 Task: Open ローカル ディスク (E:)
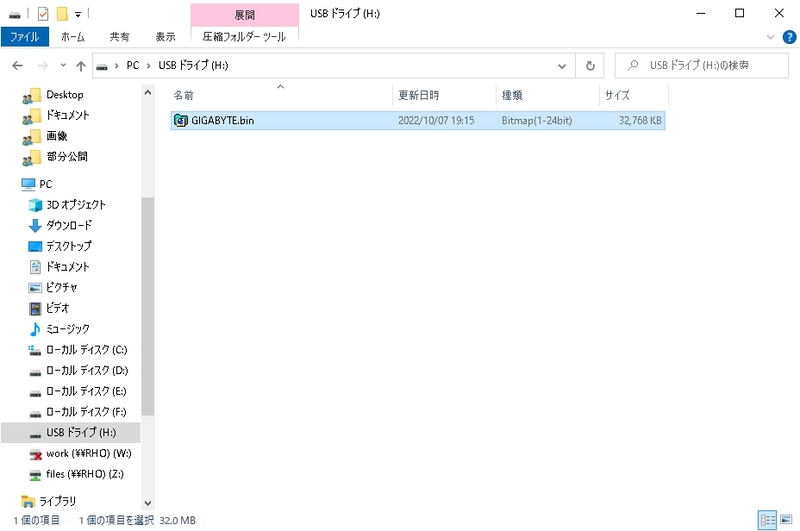coord(86,391)
